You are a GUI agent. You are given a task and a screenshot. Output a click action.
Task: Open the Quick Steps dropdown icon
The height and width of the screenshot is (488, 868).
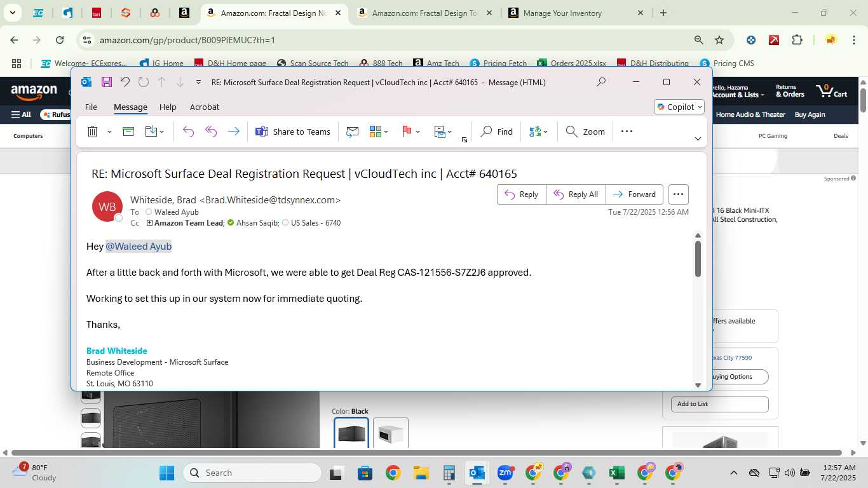click(x=443, y=132)
